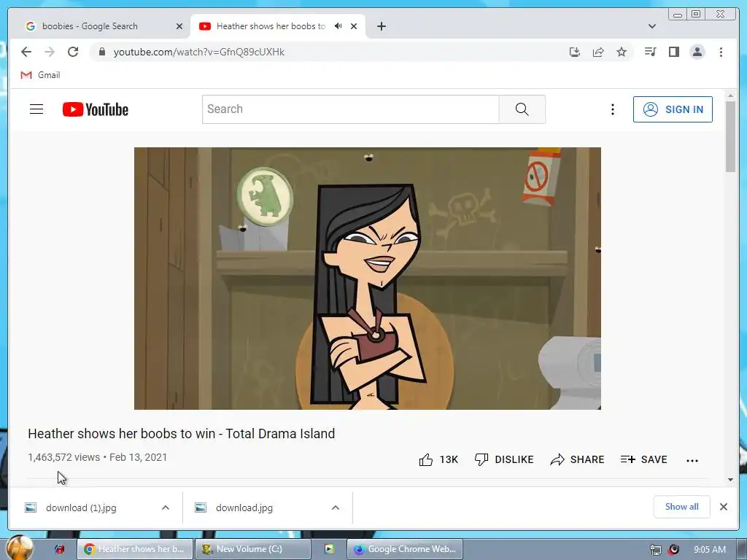Go back to the previous page

point(26,52)
